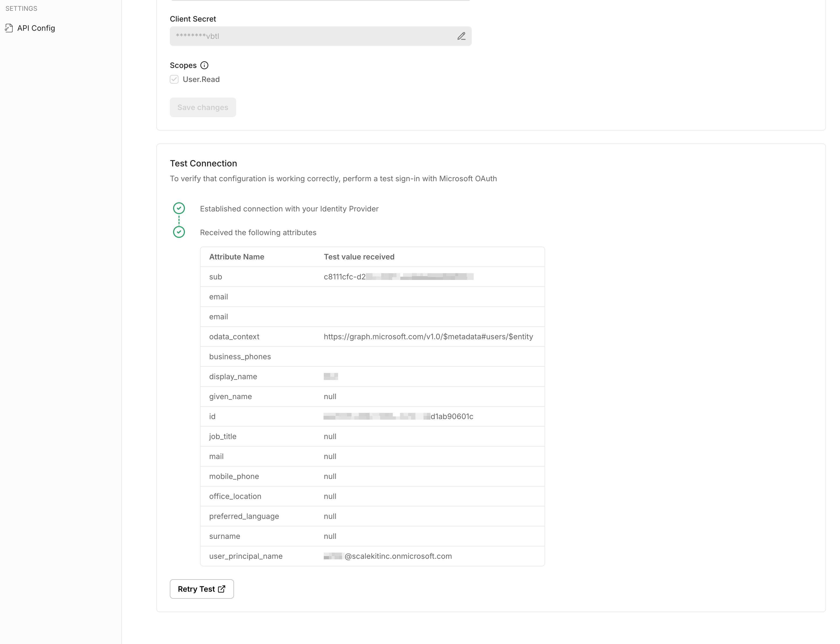840x644 pixels.
Task: Click the green checkmark beside Received attributes
Action: click(179, 232)
